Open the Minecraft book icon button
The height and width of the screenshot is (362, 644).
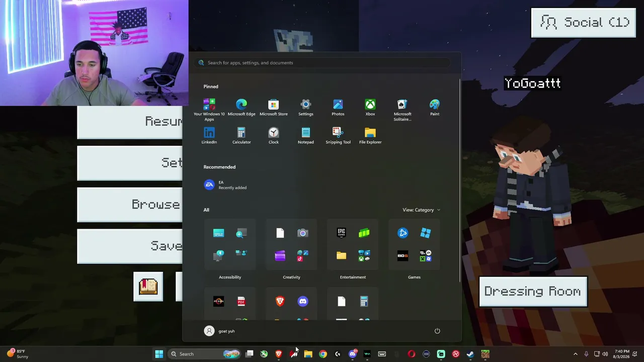pyautogui.click(x=148, y=287)
